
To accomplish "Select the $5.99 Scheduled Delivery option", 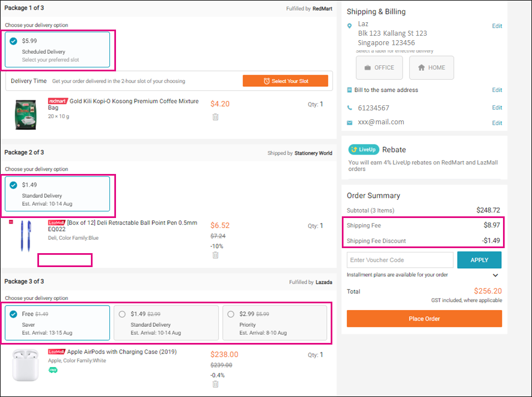I will pos(57,50).
